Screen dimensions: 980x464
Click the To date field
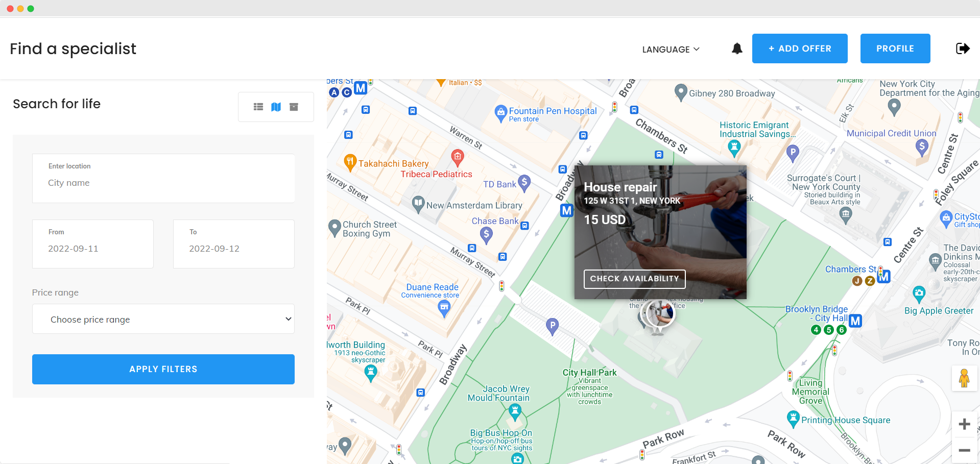[234, 244]
